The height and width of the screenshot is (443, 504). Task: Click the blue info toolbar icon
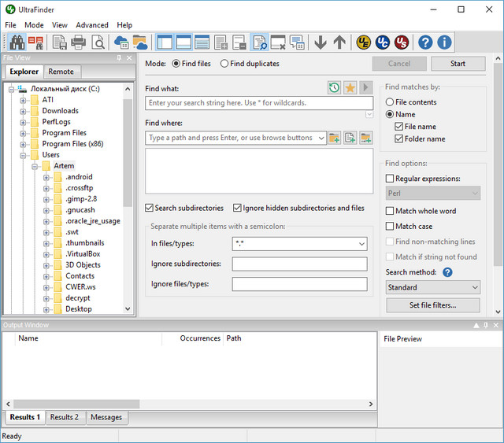(444, 42)
